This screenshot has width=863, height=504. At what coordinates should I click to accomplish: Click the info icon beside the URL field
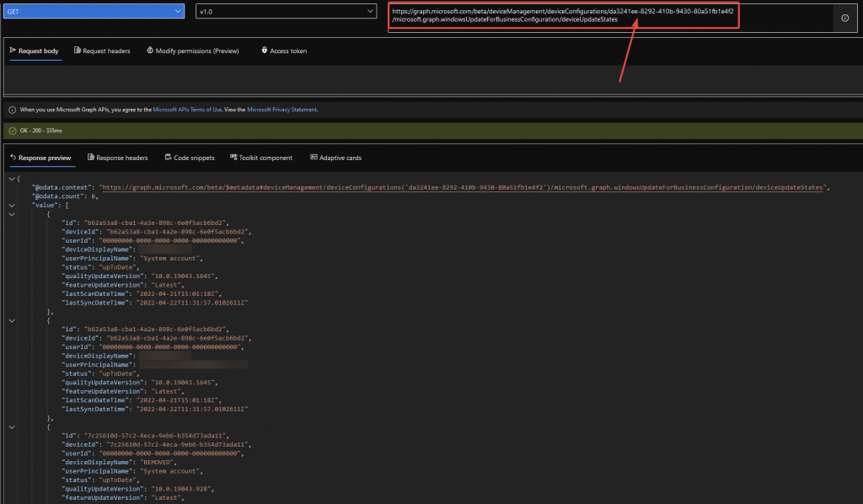844,19
